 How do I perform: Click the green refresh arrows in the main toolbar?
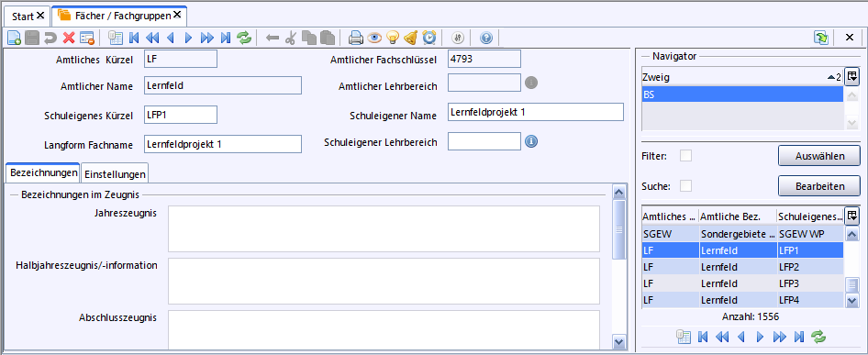243,38
